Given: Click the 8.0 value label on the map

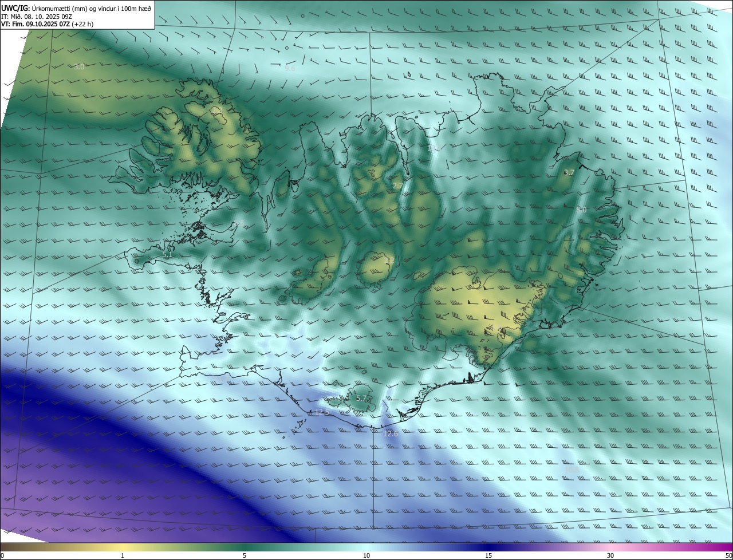Looking at the screenshot, I should pos(581,210).
